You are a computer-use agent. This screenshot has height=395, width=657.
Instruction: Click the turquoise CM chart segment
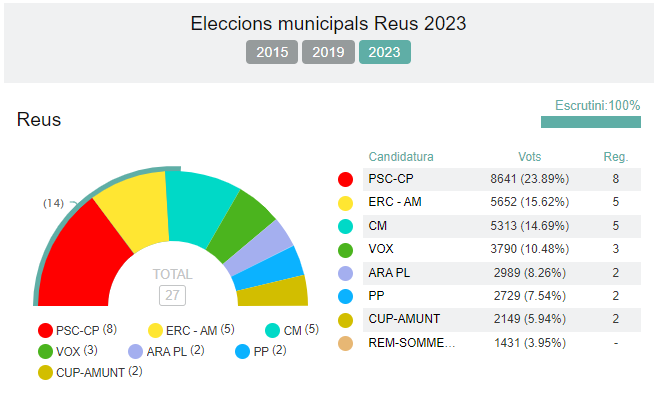201,207
